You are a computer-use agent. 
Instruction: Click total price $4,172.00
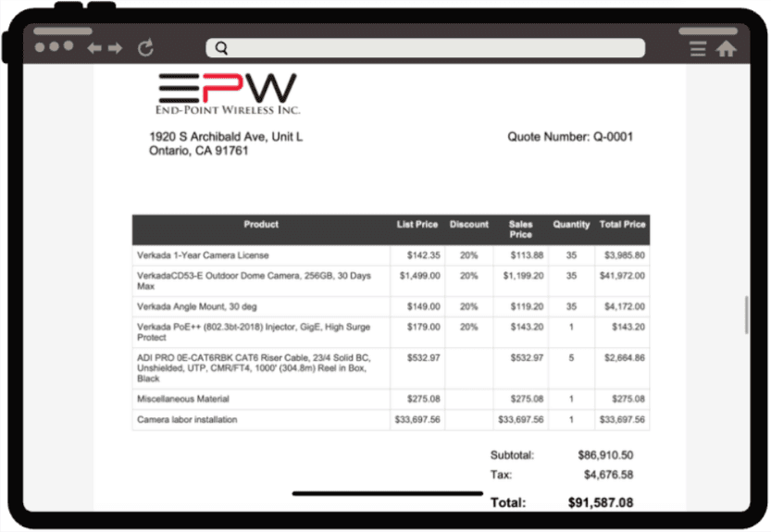click(625, 306)
